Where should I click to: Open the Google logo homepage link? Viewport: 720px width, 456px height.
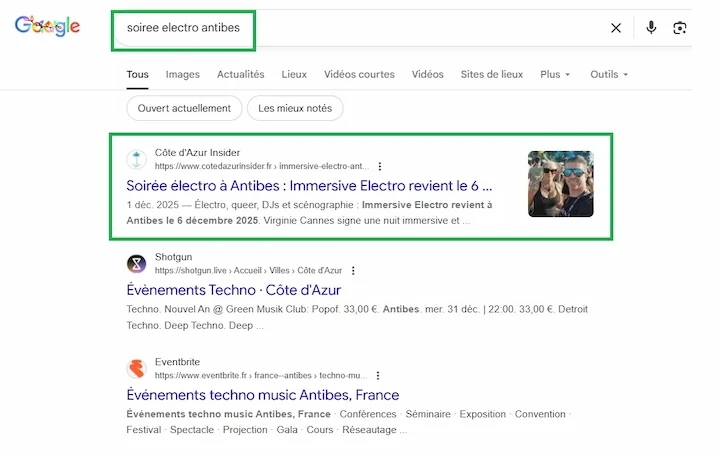47,26
